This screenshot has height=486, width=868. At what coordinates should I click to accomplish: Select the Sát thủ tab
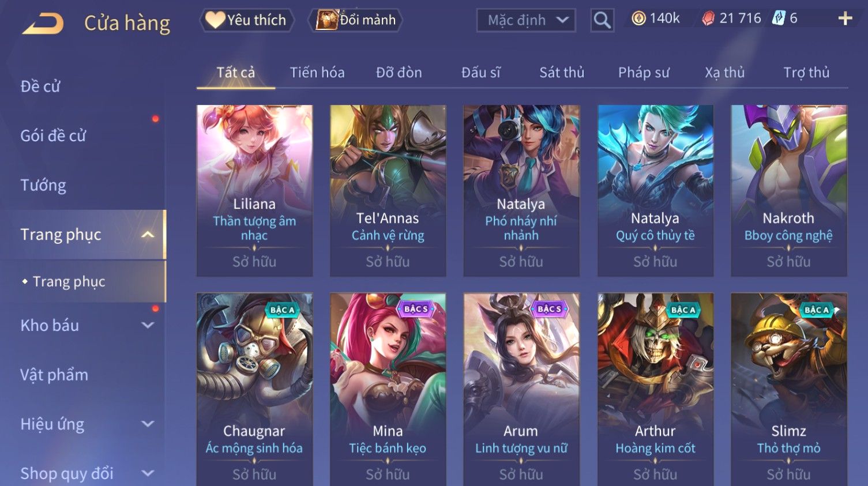pos(562,73)
